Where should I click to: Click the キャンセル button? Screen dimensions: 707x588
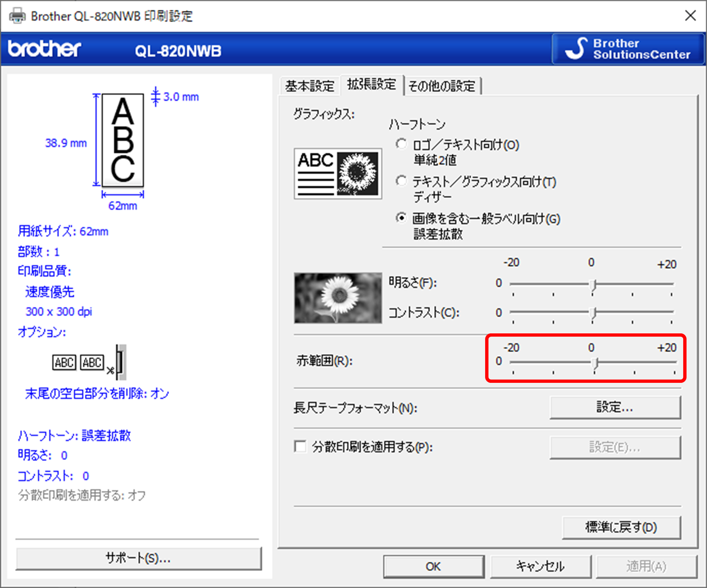click(540, 566)
